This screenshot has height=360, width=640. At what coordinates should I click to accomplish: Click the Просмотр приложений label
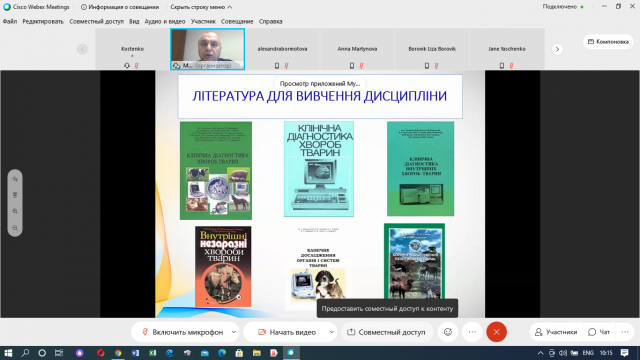point(320,84)
